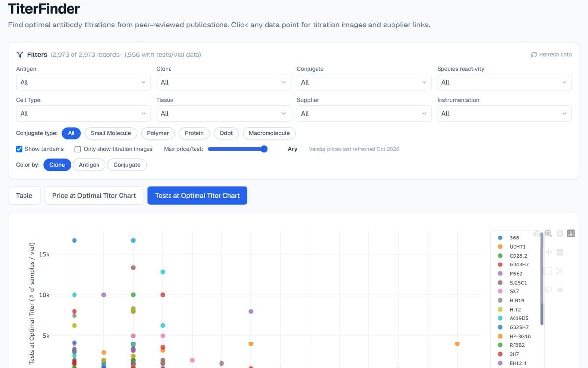Click the A019D5 legend marker
The width and height of the screenshot is (588, 368).
[500, 318]
